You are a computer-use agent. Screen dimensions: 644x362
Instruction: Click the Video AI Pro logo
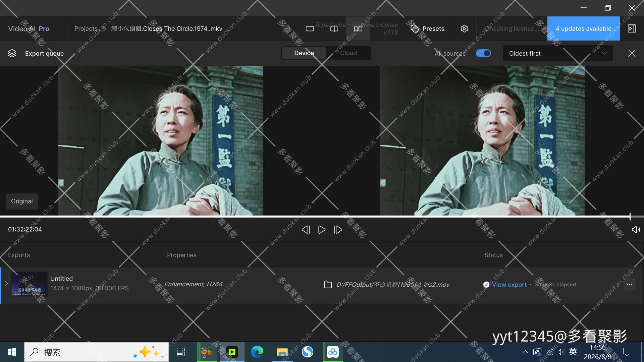pos(29,29)
